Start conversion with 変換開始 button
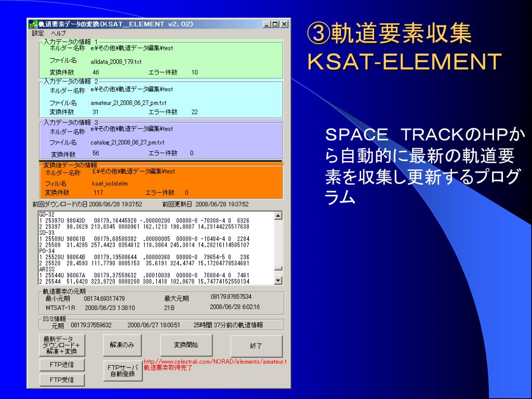The height and width of the screenshot is (399, 532). pyautogui.click(x=187, y=345)
